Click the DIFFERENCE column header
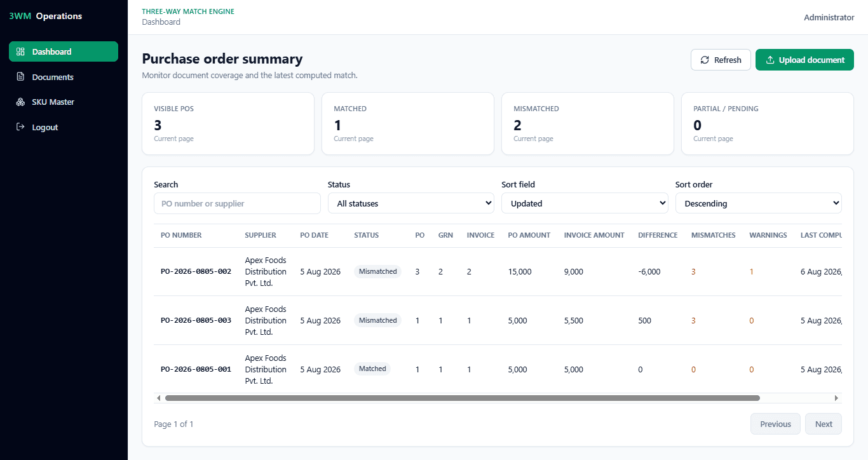This screenshot has width=868, height=460. click(658, 235)
